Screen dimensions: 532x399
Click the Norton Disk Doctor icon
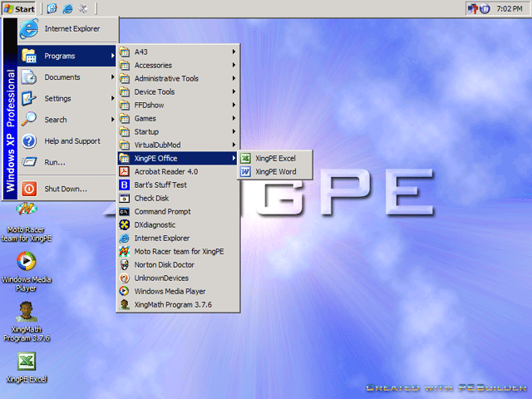(124, 264)
